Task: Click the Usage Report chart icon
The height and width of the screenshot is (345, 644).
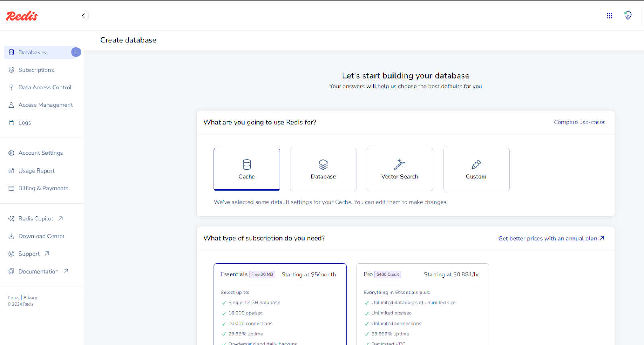Action: tap(11, 170)
